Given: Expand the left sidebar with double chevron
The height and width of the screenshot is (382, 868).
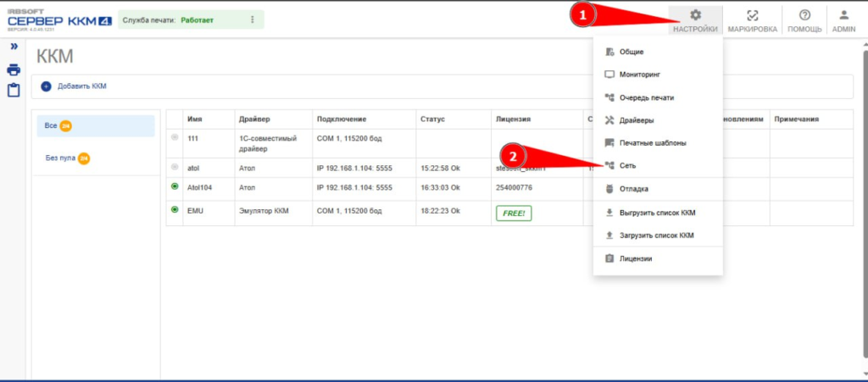Looking at the screenshot, I should pyautogui.click(x=14, y=47).
